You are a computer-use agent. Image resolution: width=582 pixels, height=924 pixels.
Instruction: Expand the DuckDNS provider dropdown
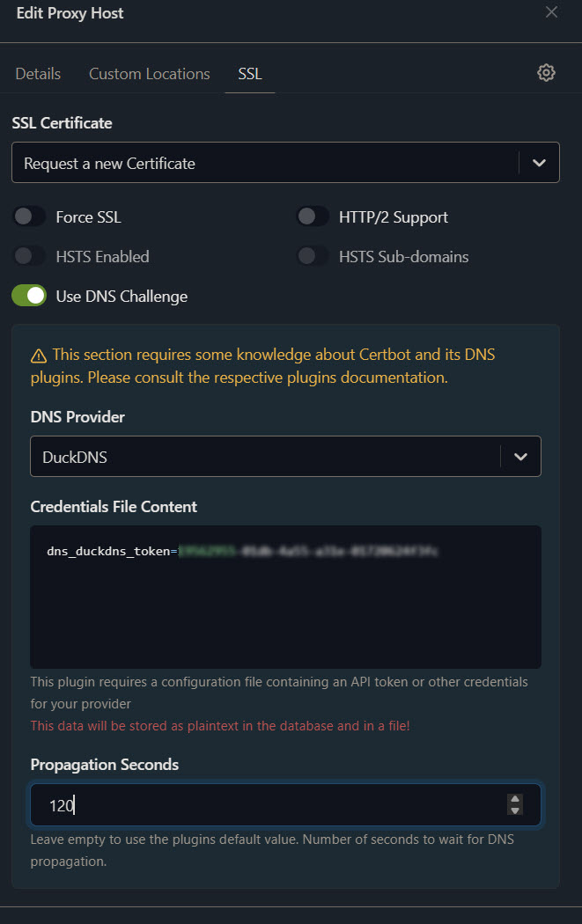[264, 457]
